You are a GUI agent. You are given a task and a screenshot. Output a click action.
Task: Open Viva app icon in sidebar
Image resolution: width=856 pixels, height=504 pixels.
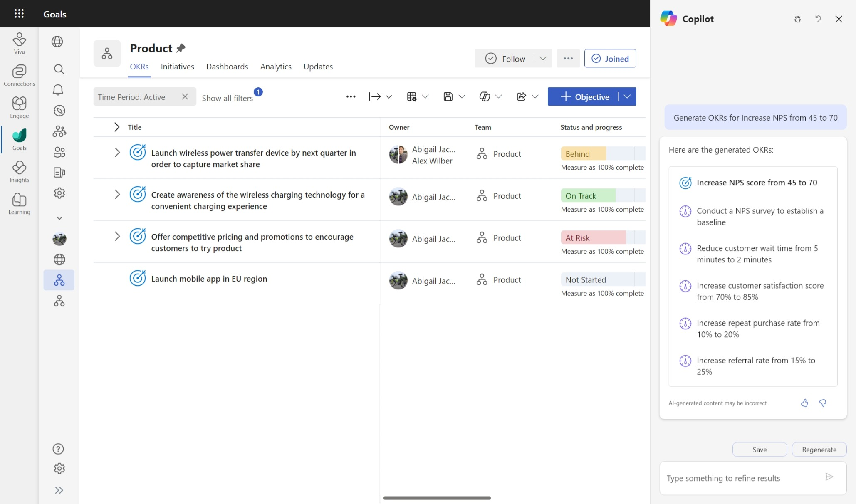tap(20, 43)
